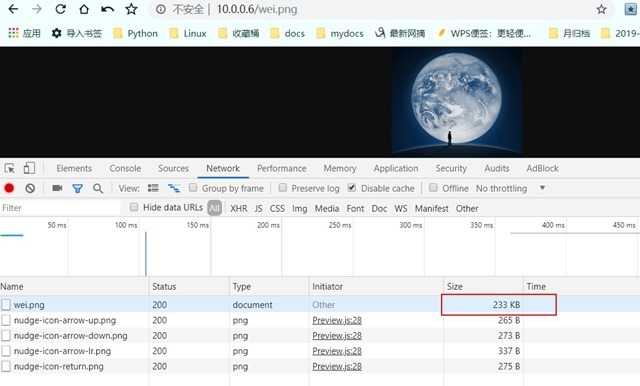
Task: Check the Hide data URLs checkbox
Action: click(133, 207)
